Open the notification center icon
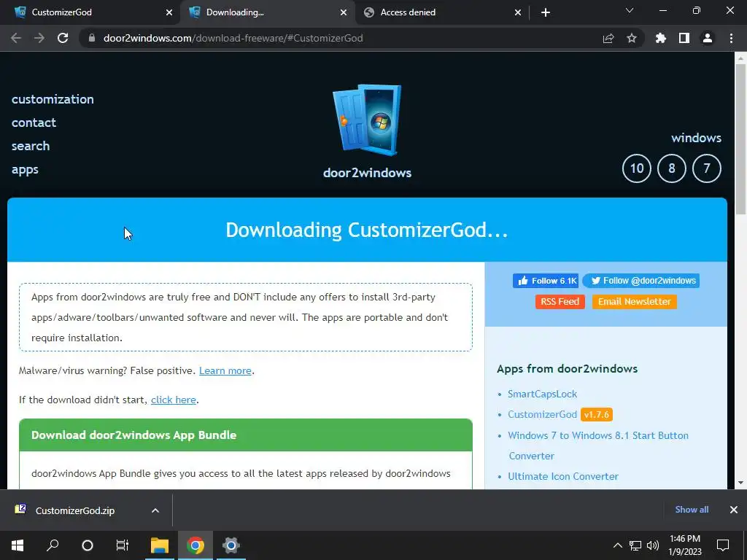Viewport: 747px width, 560px height. 723,545
